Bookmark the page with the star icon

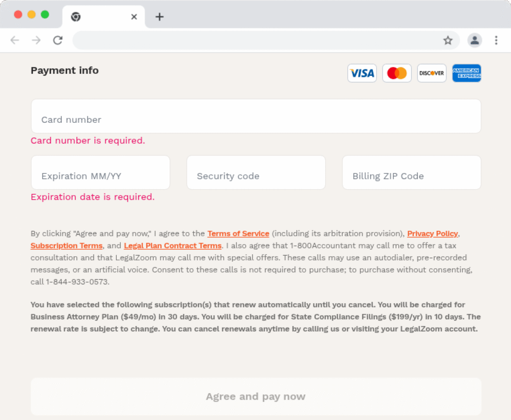448,40
